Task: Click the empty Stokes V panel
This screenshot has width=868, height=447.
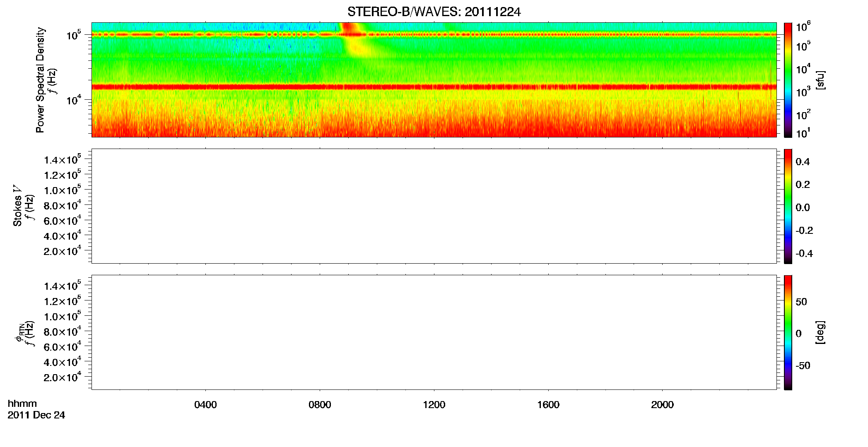Action: (434, 206)
